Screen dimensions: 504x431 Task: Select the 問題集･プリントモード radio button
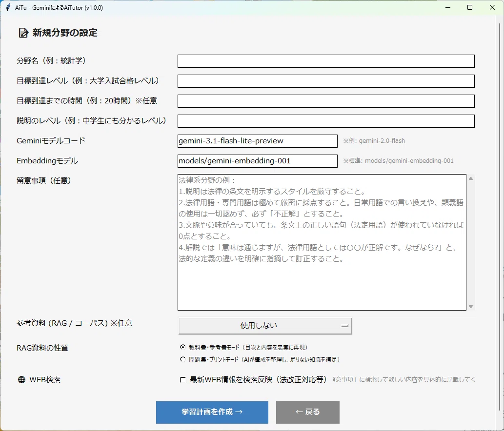pos(183,359)
